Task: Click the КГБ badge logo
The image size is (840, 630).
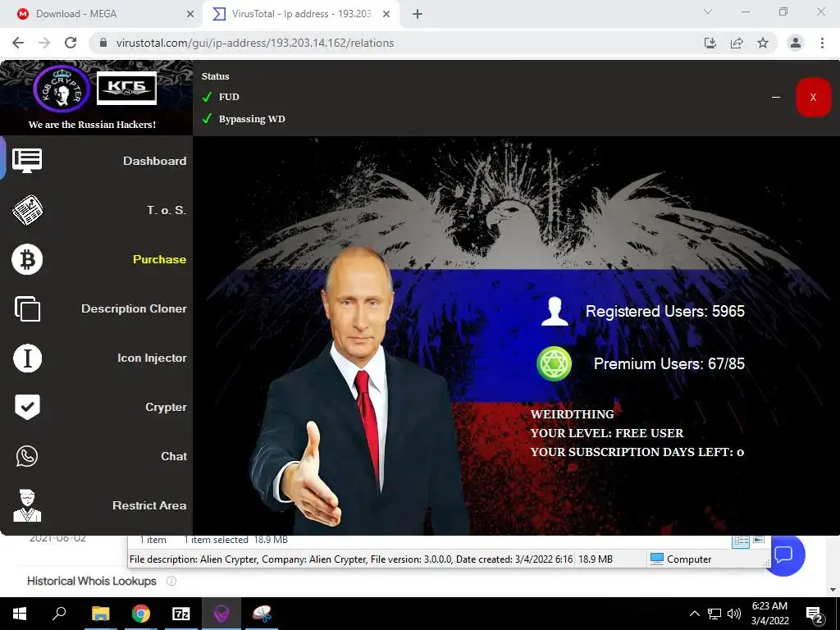Action: coord(127,88)
